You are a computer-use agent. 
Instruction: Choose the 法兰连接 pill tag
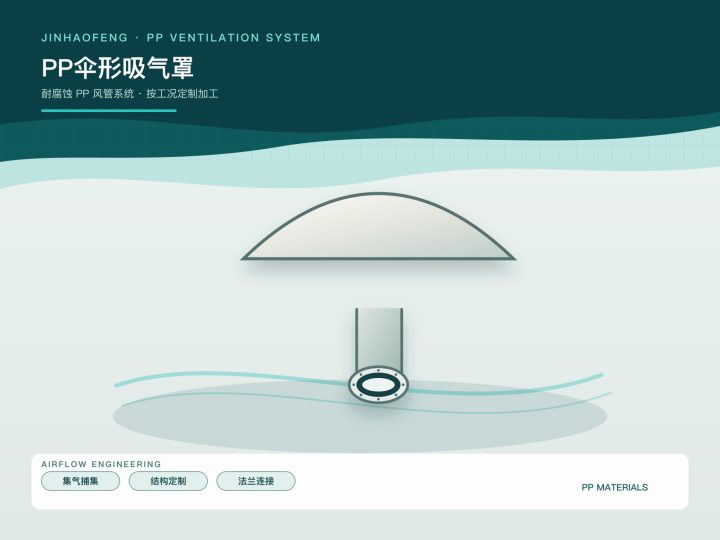click(256, 481)
